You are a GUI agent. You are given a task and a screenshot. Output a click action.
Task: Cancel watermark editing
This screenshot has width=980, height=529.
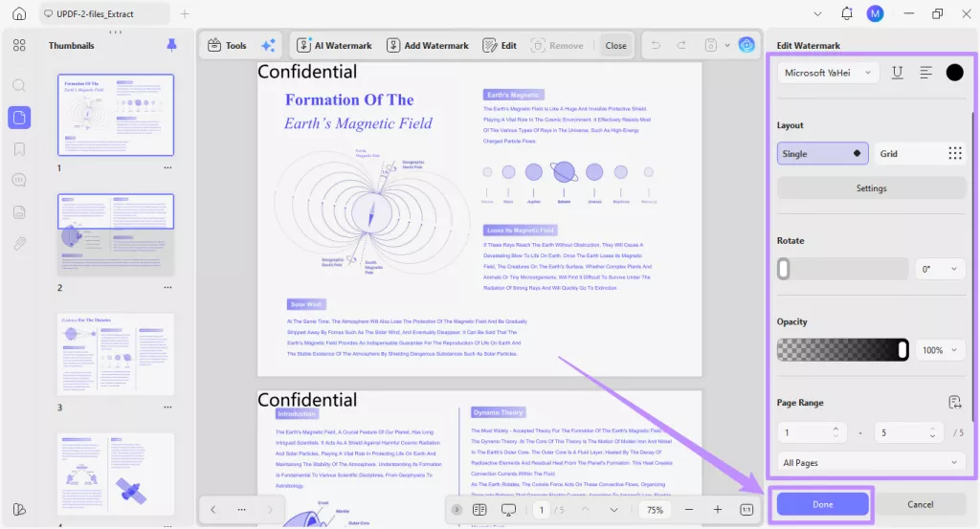(920, 504)
